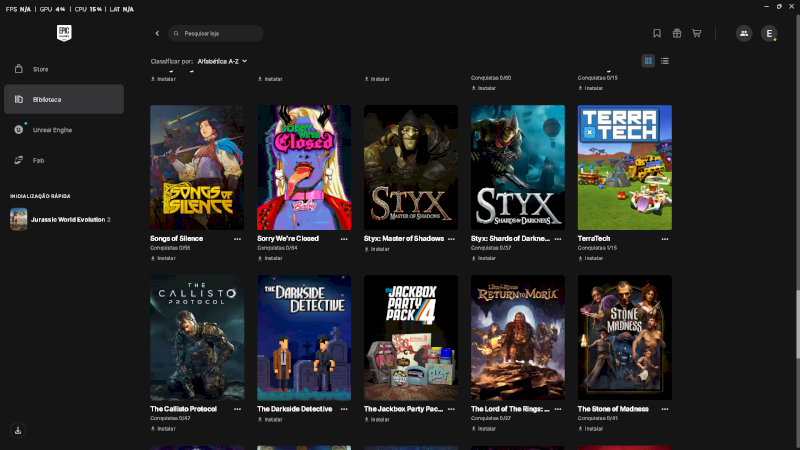Go back with the back arrow
This screenshot has height=450, width=800.
click(x=157, y=33)
